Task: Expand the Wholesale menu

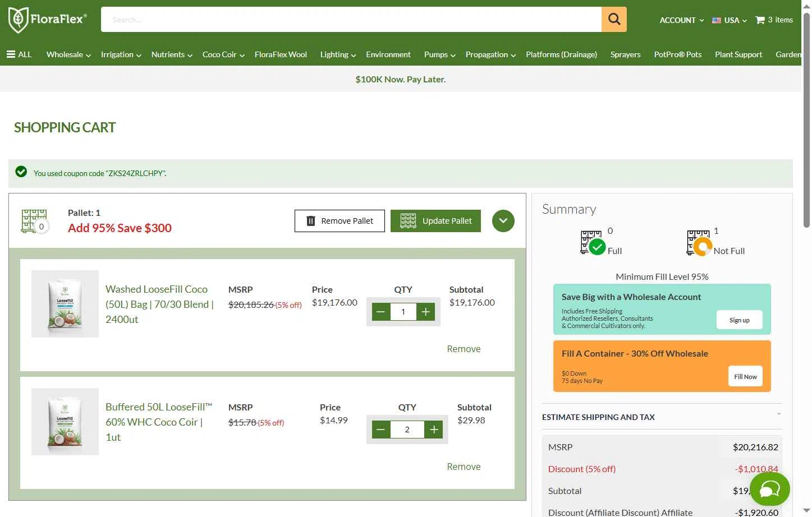Action: [x=68, y=54]
